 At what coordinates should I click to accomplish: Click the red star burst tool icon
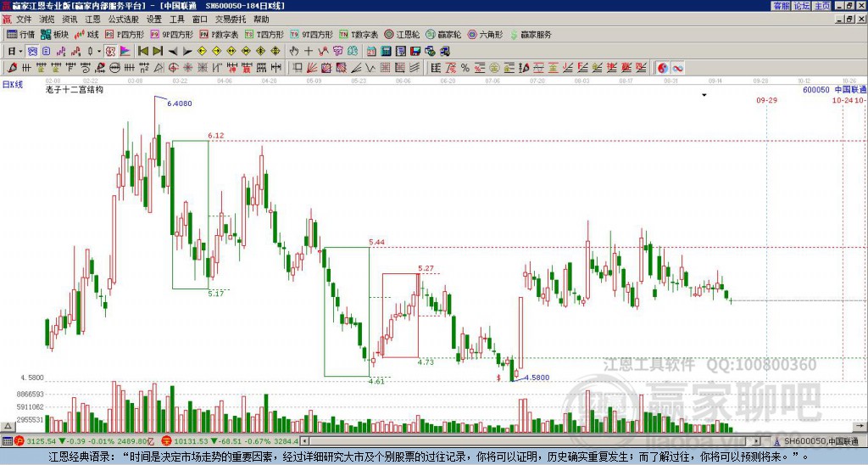click(188, 68)
